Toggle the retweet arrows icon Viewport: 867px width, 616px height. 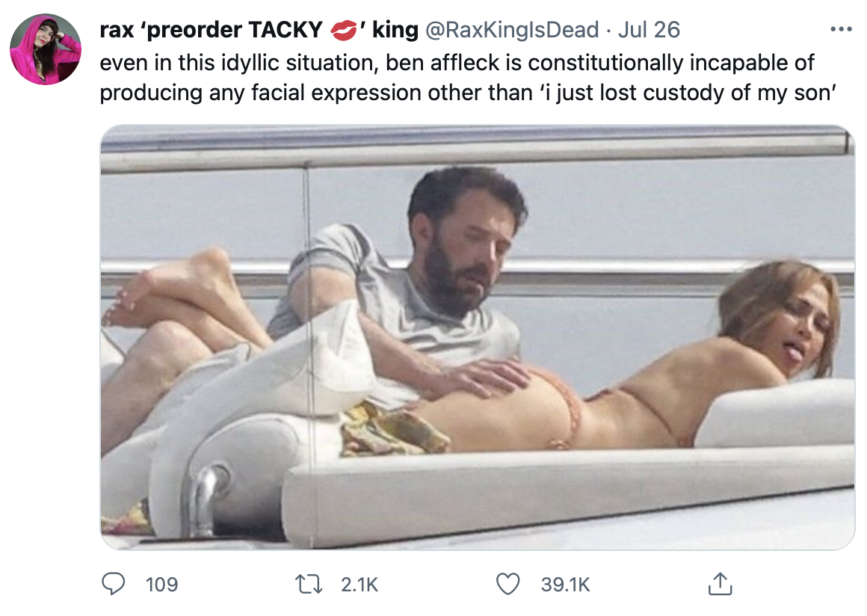(309, 584)
